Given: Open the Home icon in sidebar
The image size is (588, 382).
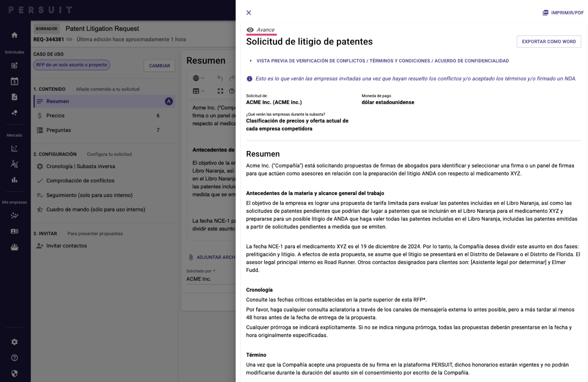Looking at the screenshot, I should click(x=14, y=35).
